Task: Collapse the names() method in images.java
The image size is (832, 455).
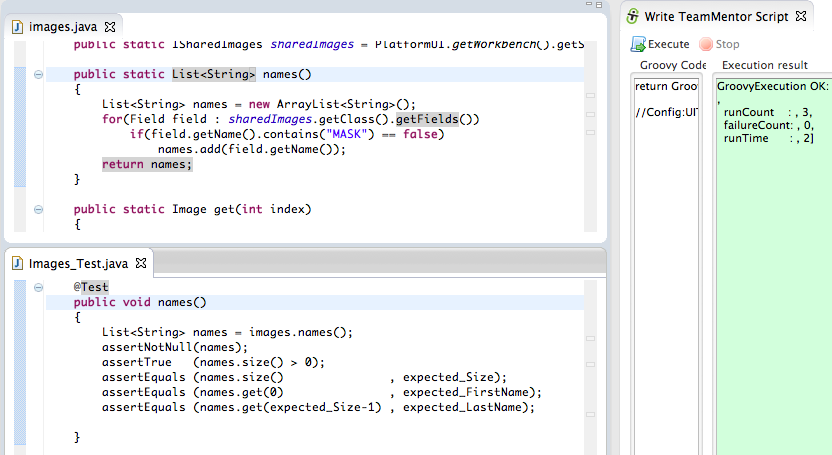Action: click(38, 75)
